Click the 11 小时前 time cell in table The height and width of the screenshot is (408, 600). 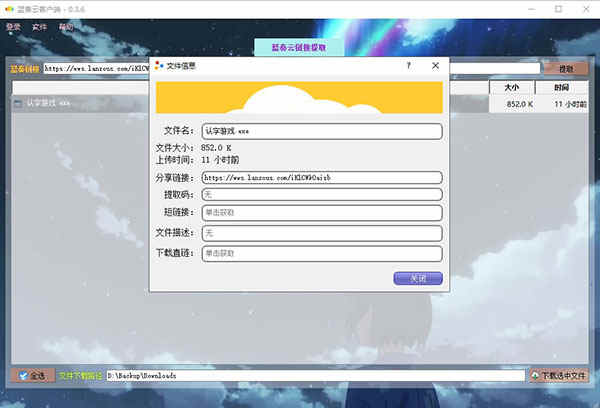click(x=562, y=104)
